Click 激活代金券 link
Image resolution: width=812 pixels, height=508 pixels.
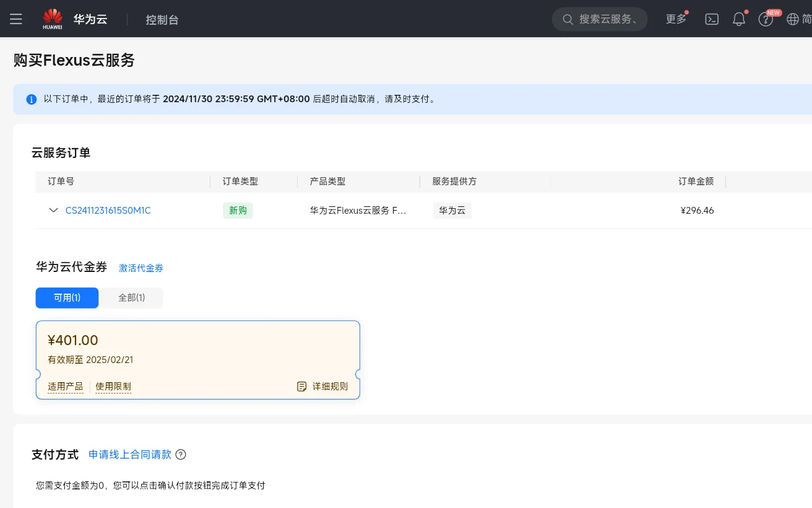(x=141, y=268)
